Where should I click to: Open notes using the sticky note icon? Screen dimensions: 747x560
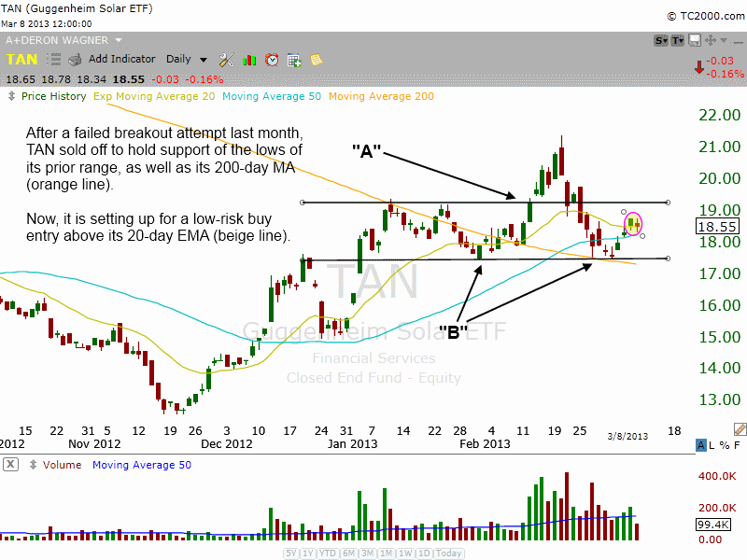(x=316, y=58)
